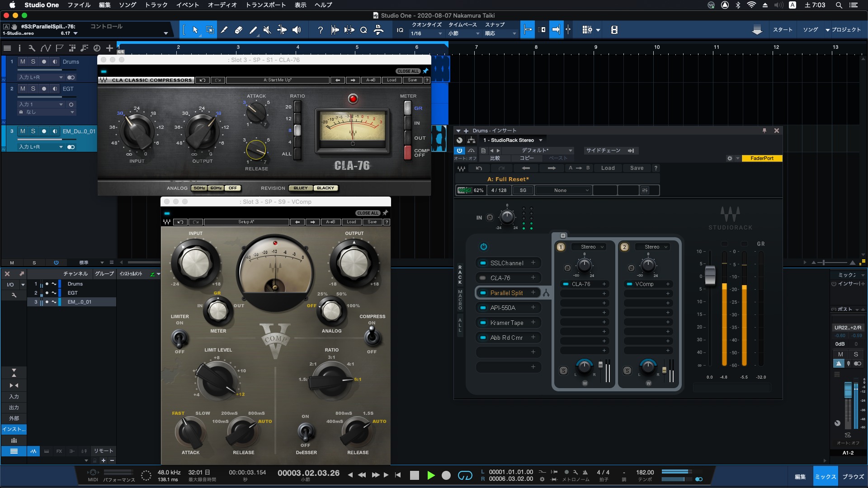Toggle VComp Limiter switch
Image resolution: width=868 pixels, height=488 pixels.
click(179, 338)
